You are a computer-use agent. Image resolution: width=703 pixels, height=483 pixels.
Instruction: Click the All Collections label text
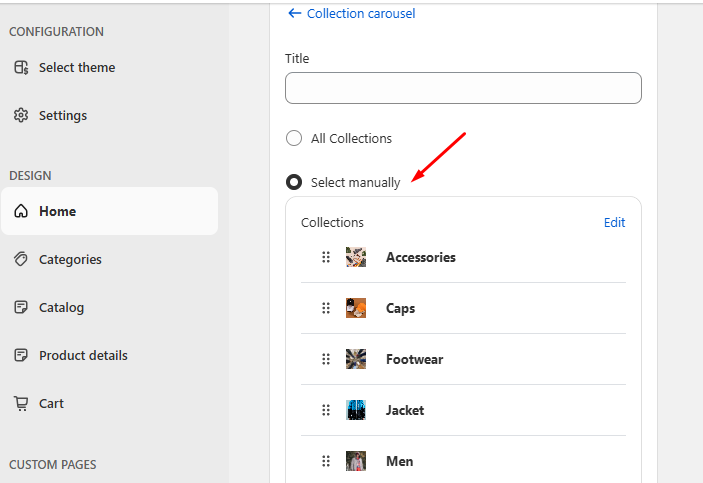352,138
